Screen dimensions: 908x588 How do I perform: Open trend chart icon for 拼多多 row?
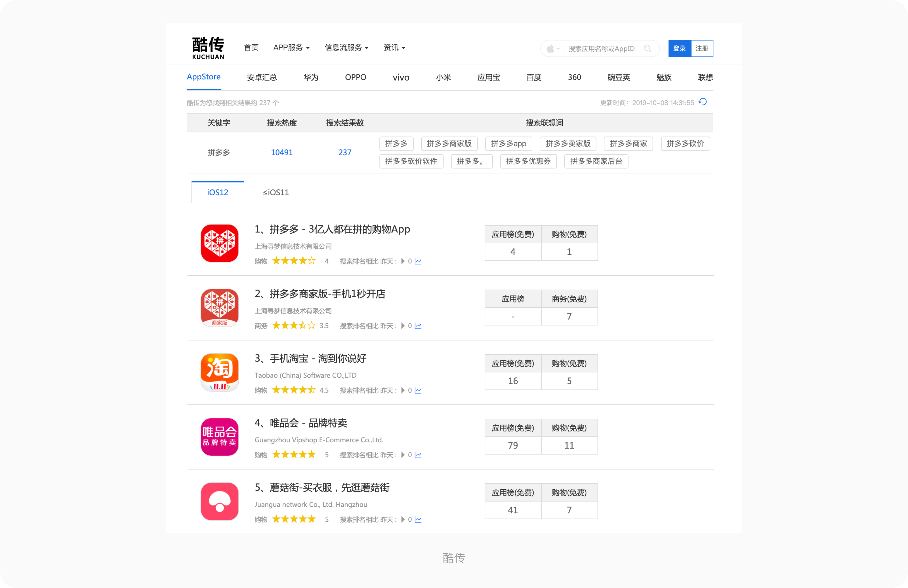418,261
